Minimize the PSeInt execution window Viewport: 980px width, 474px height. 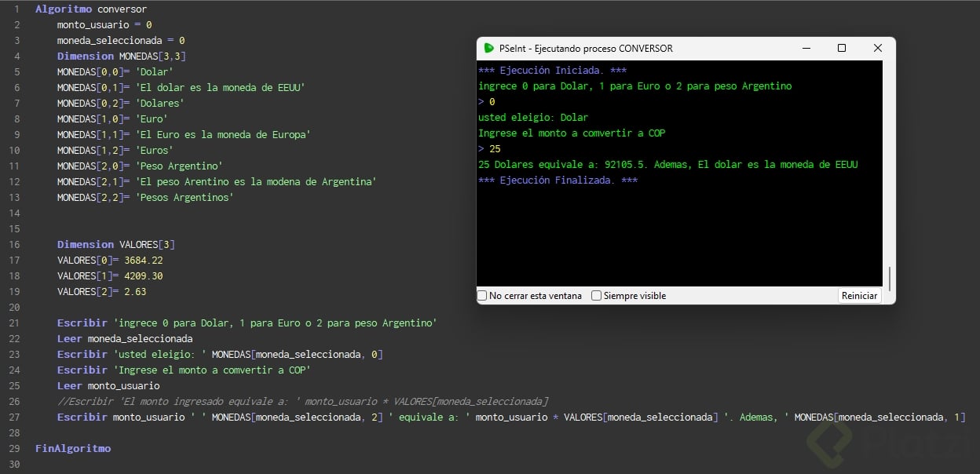click(806, 48)
